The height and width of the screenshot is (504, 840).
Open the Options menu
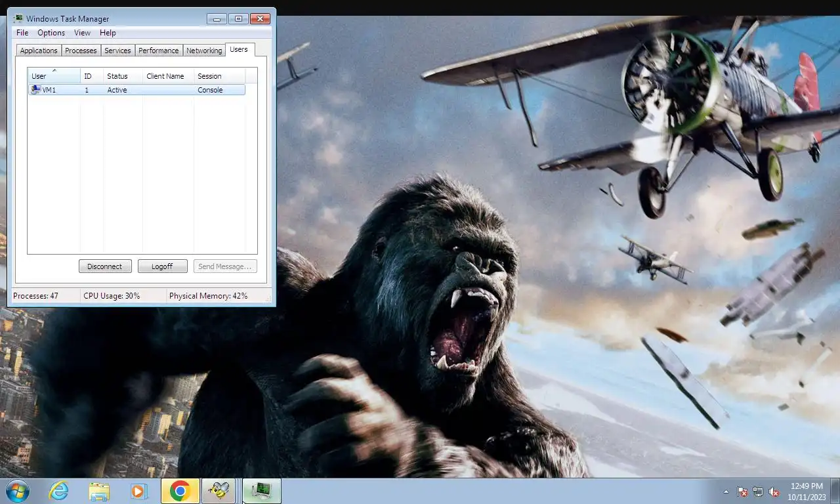tap(51, 33)
